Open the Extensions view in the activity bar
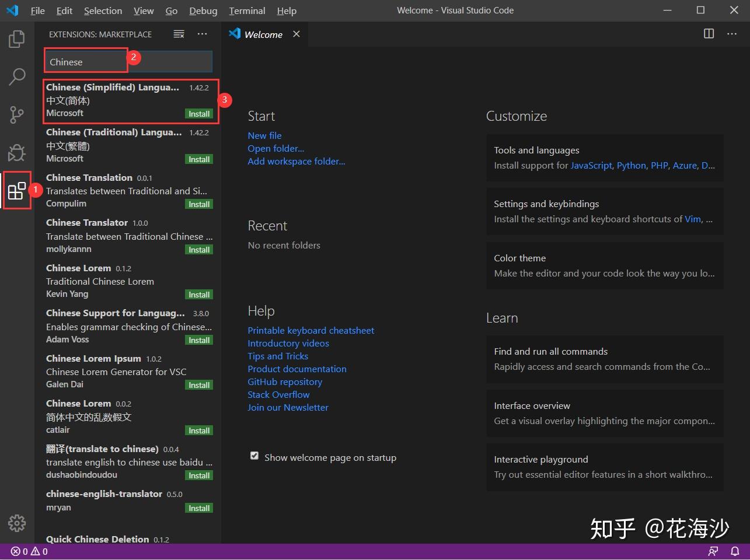The height and width of the screenshot is (560, 750). [16, 190]
